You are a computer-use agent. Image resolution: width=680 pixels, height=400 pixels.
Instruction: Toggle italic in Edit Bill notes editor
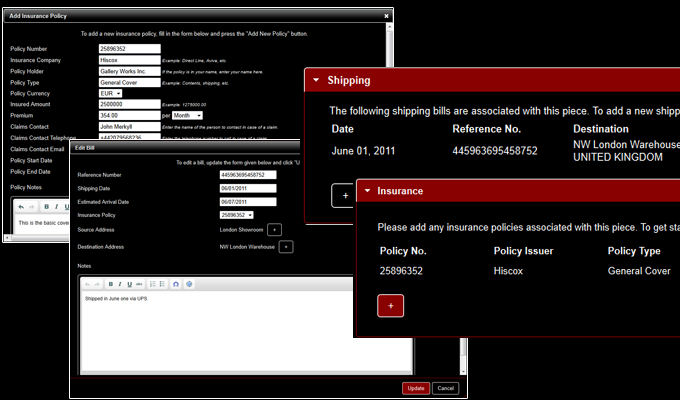click(x=120, y=284)
